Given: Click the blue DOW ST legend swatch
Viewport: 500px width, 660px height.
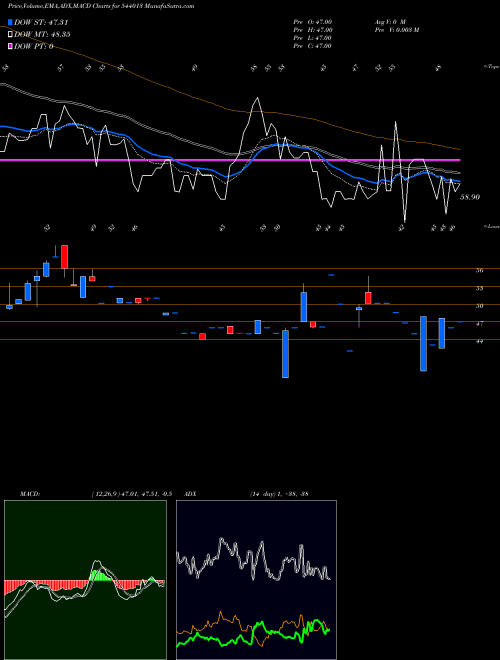Looking at the screenshot, I should coord(10,22).
